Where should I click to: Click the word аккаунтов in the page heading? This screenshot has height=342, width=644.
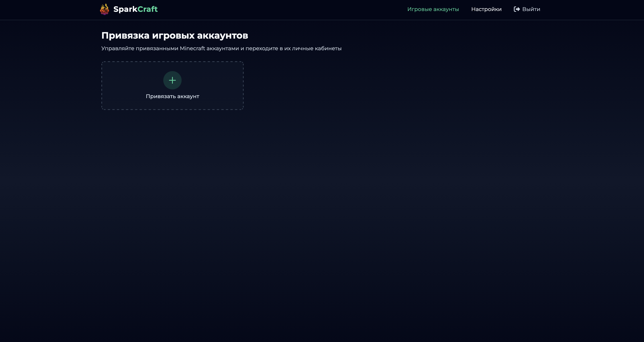(x=222, y=35)
